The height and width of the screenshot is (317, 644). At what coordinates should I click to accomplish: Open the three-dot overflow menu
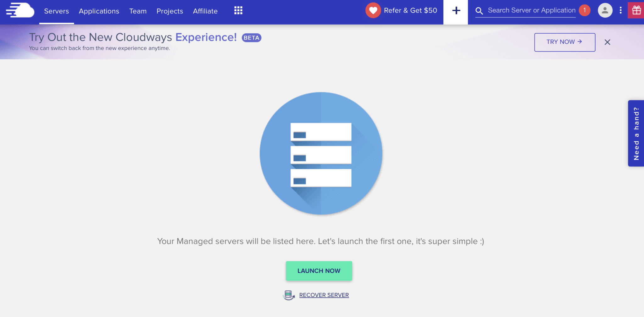pyautogui.click(x=620, y=10)
